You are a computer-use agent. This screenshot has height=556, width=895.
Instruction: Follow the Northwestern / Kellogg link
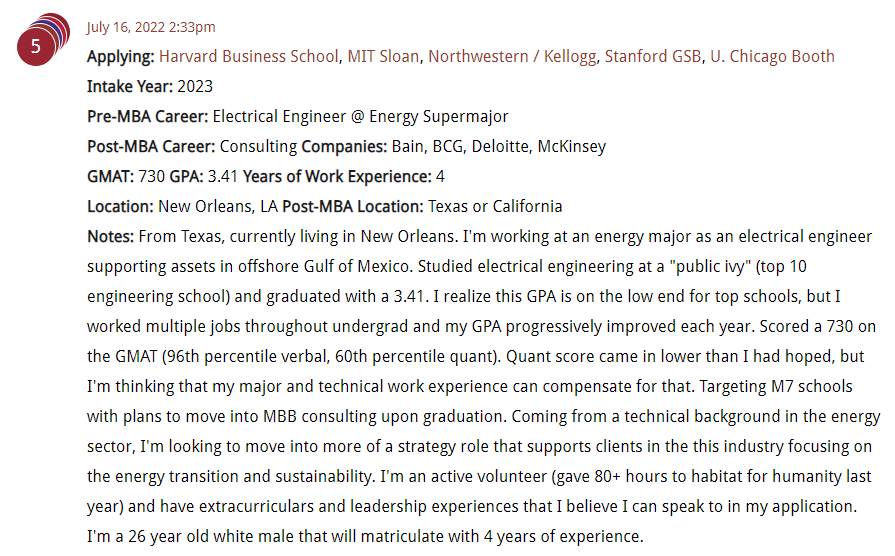(x=512, y=57)
